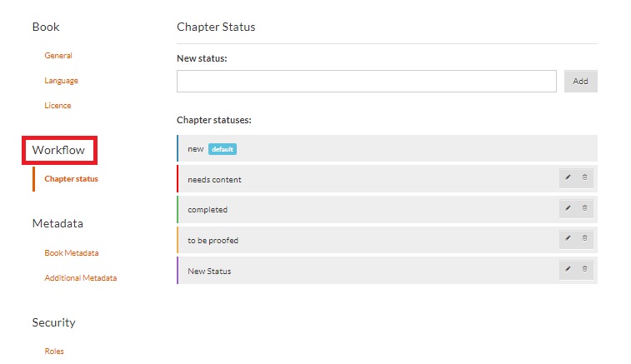
Task: Delete the 'needs content' status via trash icon
Action: [x=584, y=178]
